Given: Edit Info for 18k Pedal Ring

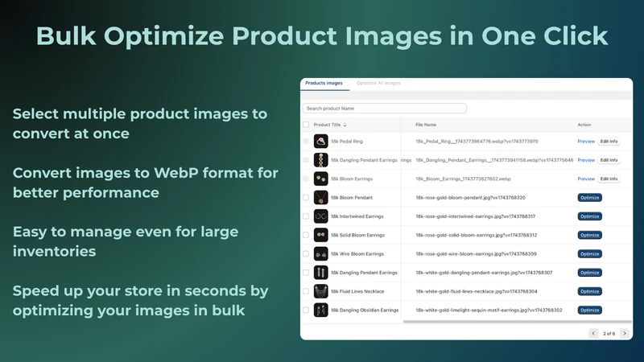Looking at the screenshot, I should (609, 142).
